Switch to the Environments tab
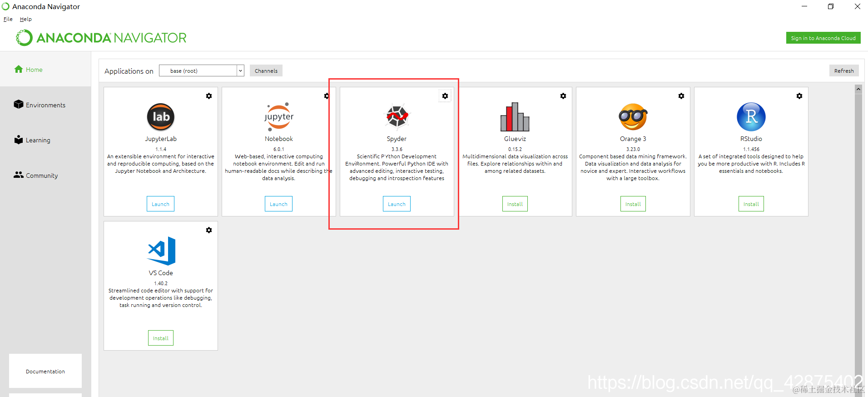This screenshot has width=868, height=397. click(x=45, y=105)
